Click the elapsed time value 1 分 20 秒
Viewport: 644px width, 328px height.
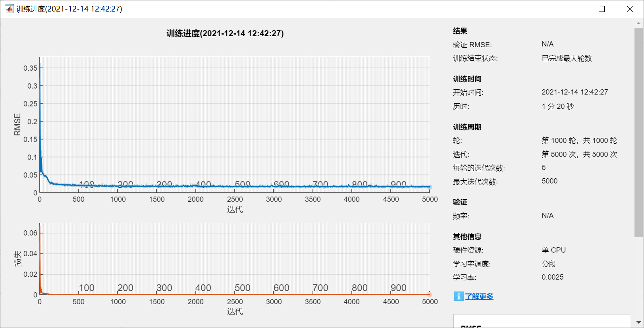[558, 106]
